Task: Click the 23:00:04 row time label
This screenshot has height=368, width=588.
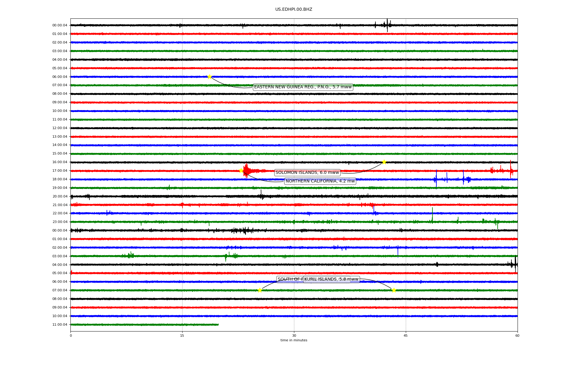Action: pyautogui.click(x=60, y=222)
